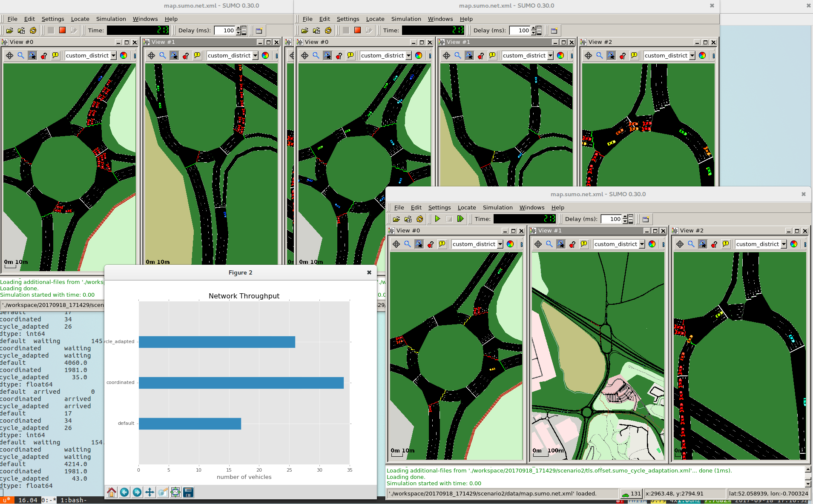This screenshot has height=504, width=813.
Task: Expand custom_district dropdown in paused window's View #2
Action: tap(784, 244)
